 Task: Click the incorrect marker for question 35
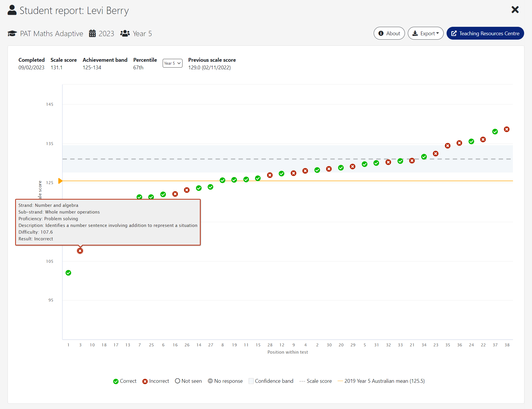(448, 146)
